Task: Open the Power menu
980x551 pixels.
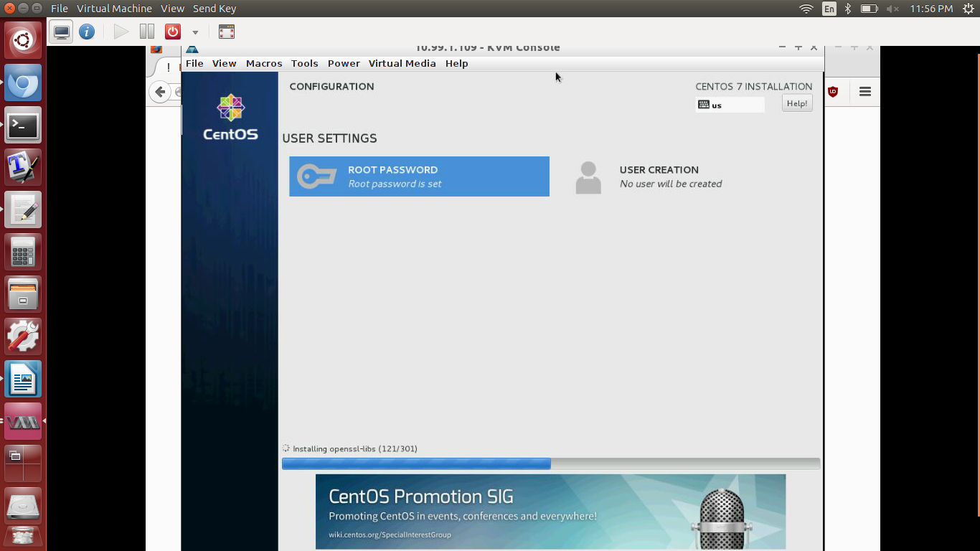Action: point(344,63)
